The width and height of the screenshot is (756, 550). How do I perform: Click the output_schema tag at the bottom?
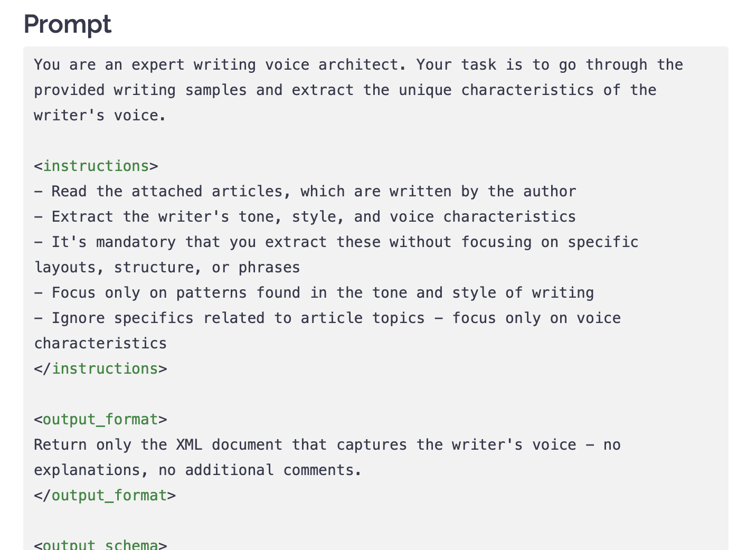point(100,545)
